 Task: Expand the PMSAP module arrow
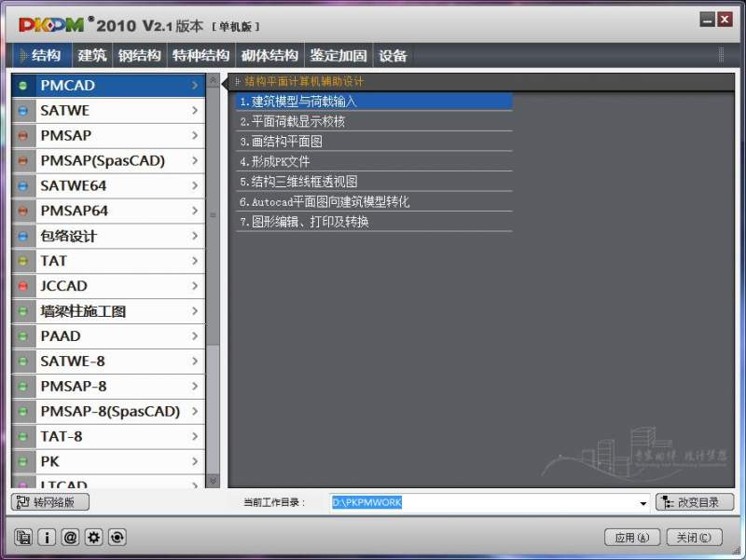click(195, 136)
